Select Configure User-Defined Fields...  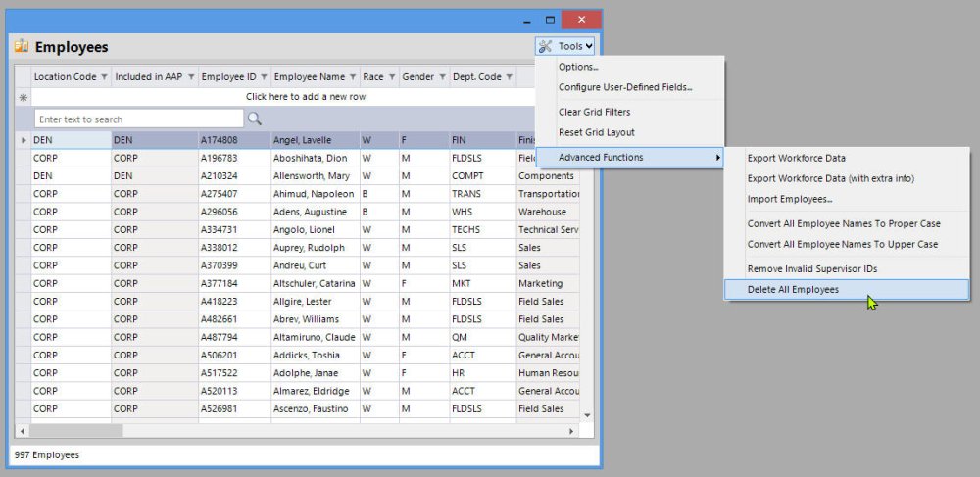(x=625, y=87)
